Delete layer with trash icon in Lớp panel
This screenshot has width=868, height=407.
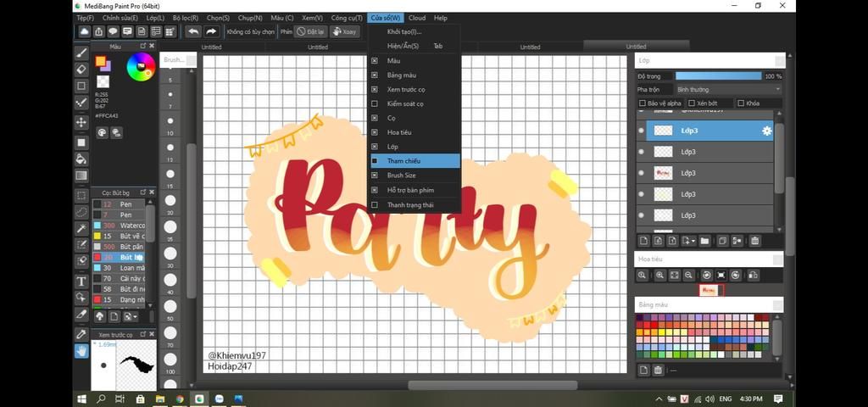754,241
